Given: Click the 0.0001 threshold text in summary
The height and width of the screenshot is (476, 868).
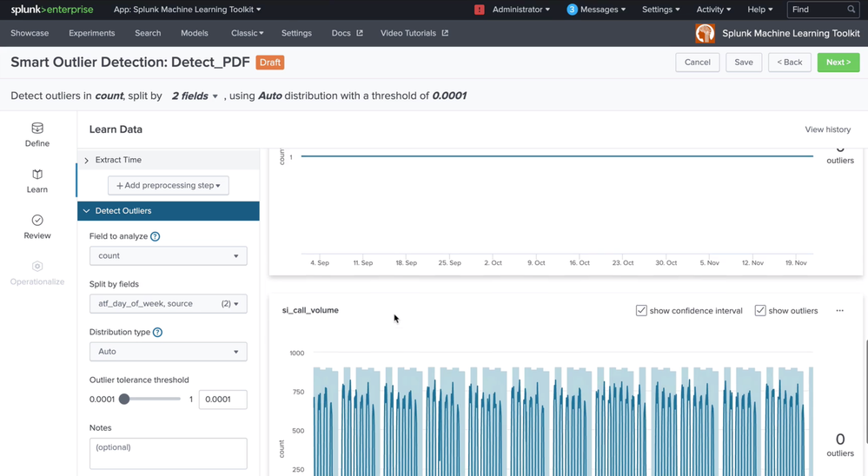Looking at the screenshot, I should pos(449,96).
